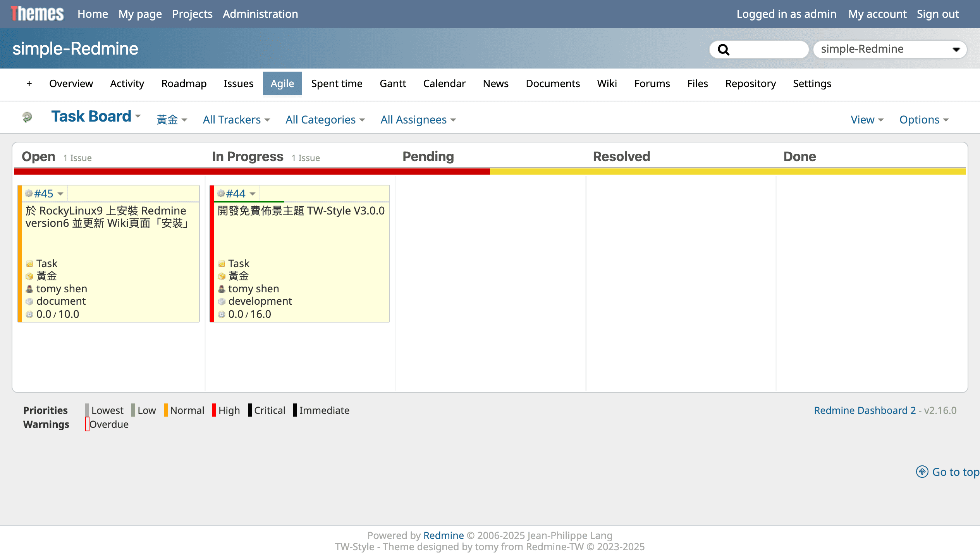Screen dimensions: 980x556
Task: Click the gear icon on issue #44
Action: coord(221,193)
